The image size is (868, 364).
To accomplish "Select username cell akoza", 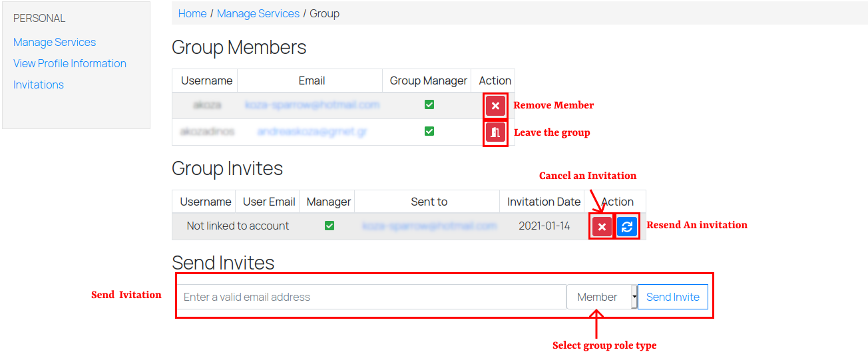I will pyautogui.click(x=207, y=105).
